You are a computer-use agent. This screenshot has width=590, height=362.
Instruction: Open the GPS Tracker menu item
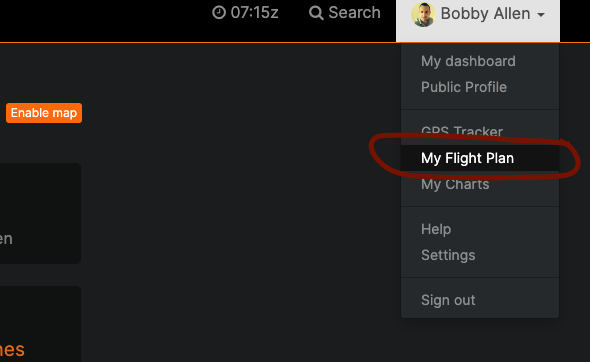click(462, 131)
